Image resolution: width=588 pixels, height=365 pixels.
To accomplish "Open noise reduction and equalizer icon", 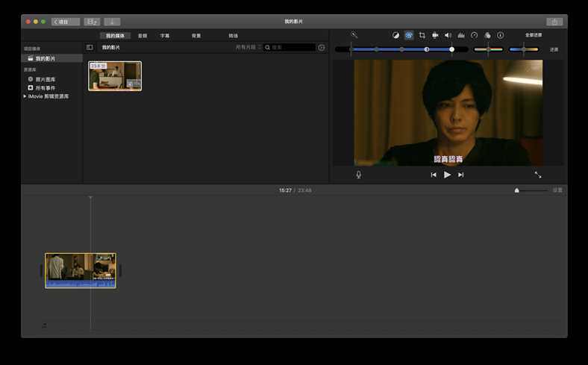I will click(x=461, y=35).
